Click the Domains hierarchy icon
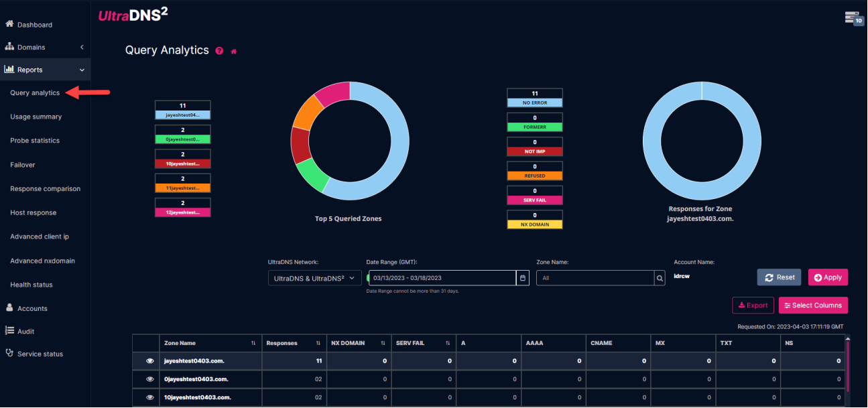This screenshot has width=868, height=408. click(x=9, y=47)
